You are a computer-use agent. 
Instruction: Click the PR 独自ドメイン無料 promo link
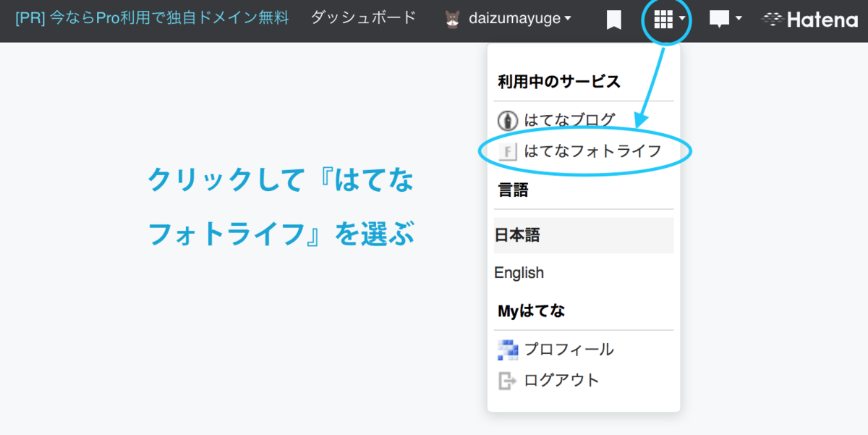click(x=150, y=19)
